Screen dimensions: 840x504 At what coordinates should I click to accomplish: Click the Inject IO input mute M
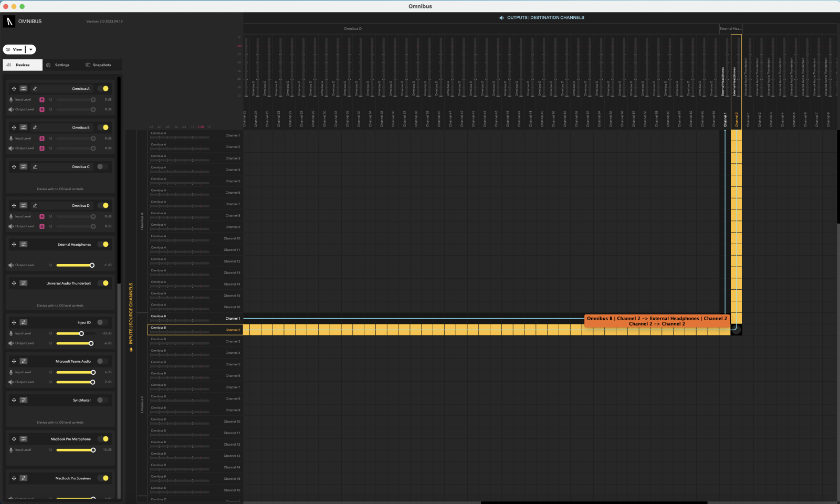(x=50, y=333)
